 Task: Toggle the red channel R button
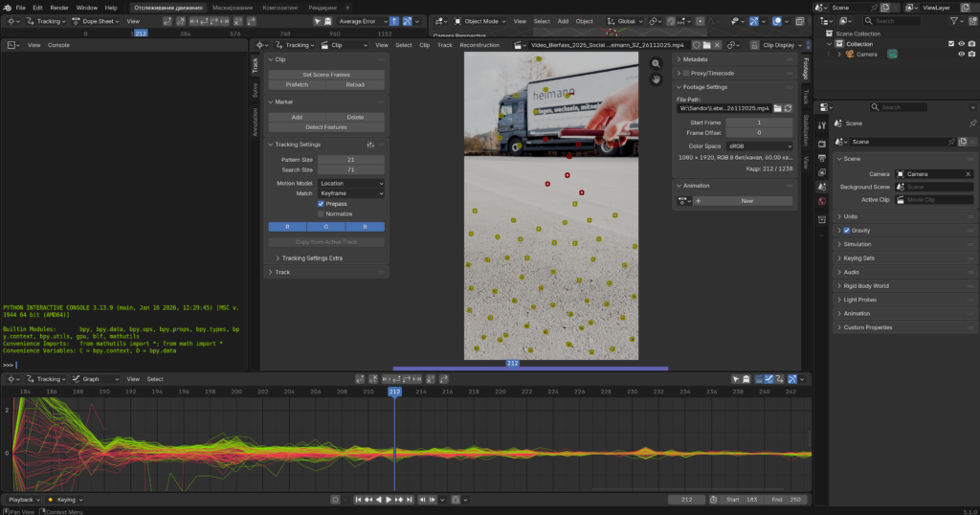tap(287, 227)
